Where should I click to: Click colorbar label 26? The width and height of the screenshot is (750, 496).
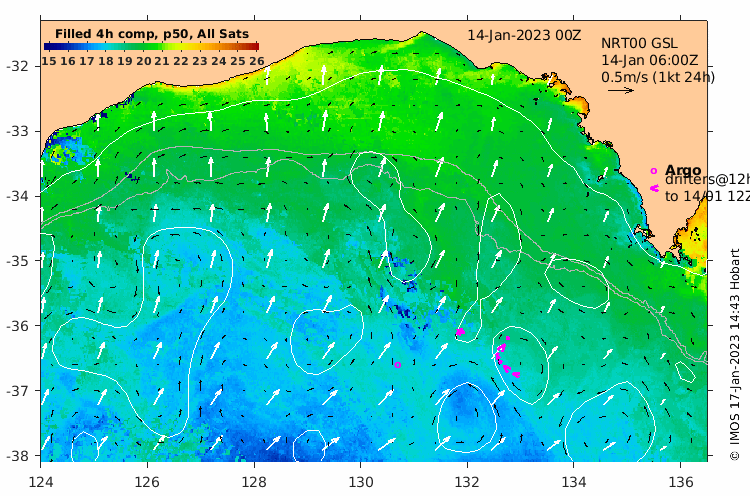(x=257, y=61)
